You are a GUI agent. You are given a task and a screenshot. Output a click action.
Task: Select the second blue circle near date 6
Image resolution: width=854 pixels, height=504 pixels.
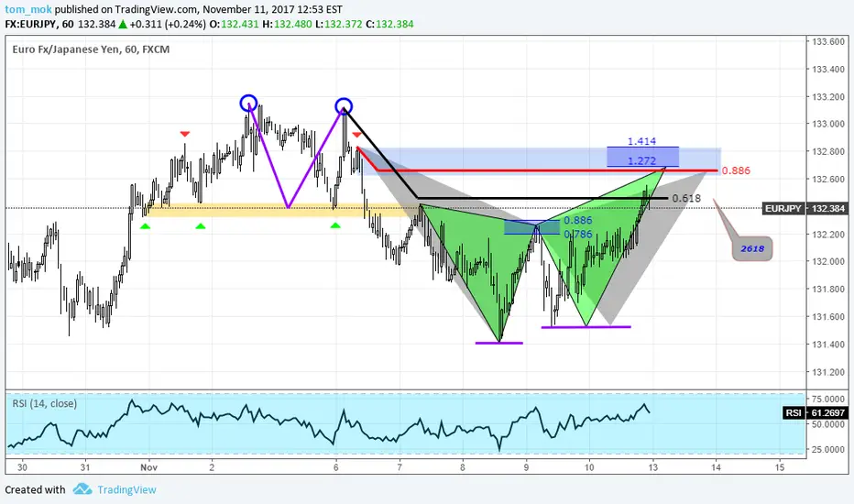344,105
